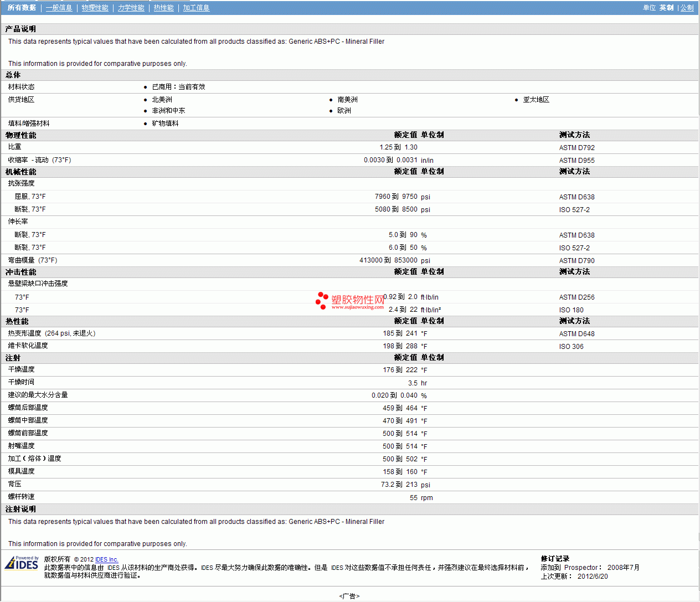Open the 加工信息 tab

(x=196, y=8)
